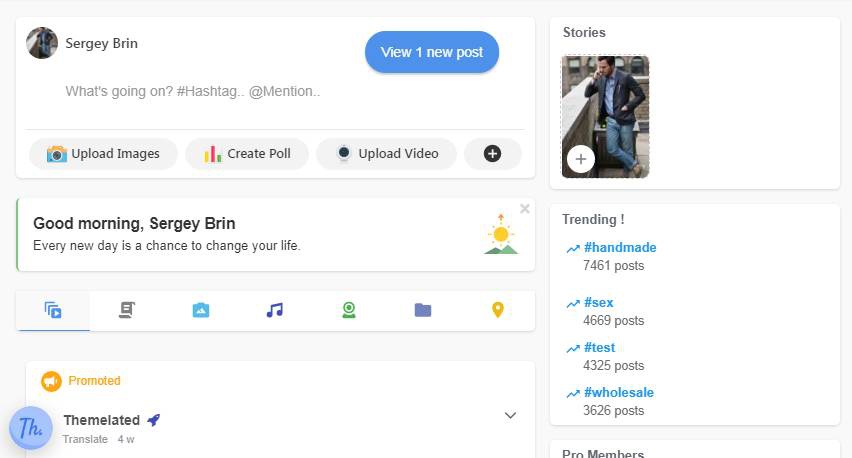This screenshot has height=458, width=852.
Task: Open the #wholesale trending hashtag
Action: coord(618,392)
